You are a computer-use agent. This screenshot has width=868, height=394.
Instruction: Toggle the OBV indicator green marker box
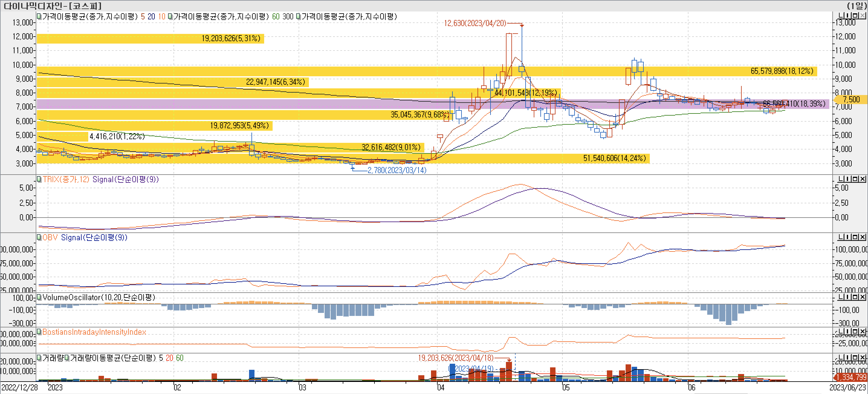tap(39, 238)
